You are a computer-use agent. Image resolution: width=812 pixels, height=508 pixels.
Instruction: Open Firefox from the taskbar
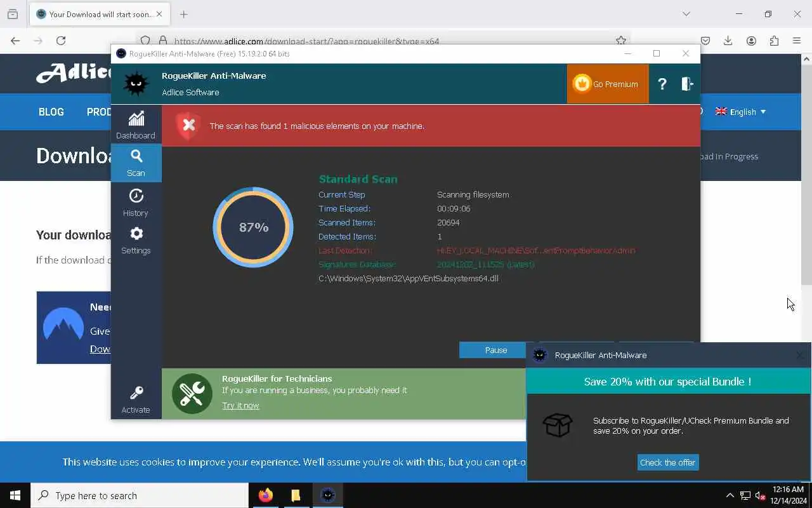click(x=266, y=495)
